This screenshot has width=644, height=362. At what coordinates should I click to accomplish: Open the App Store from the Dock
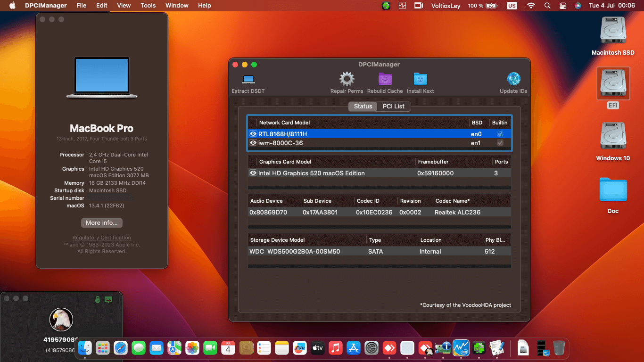[x=354, y=348]
